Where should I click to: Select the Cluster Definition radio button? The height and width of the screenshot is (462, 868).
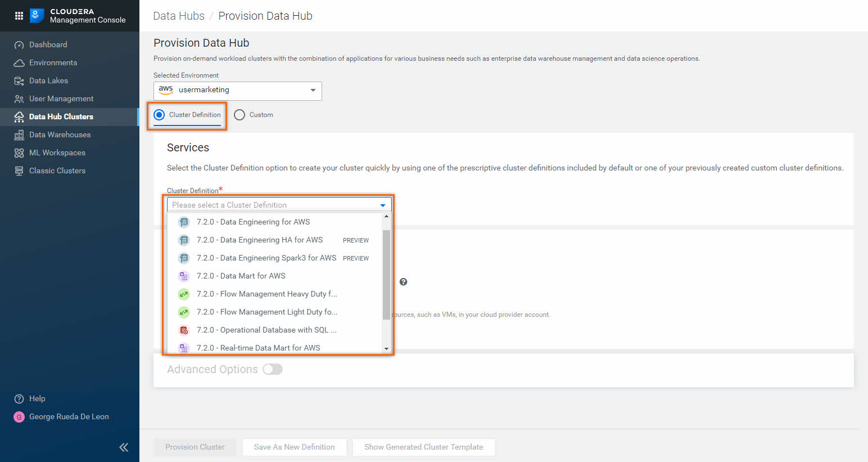click(x=159, y=115)
